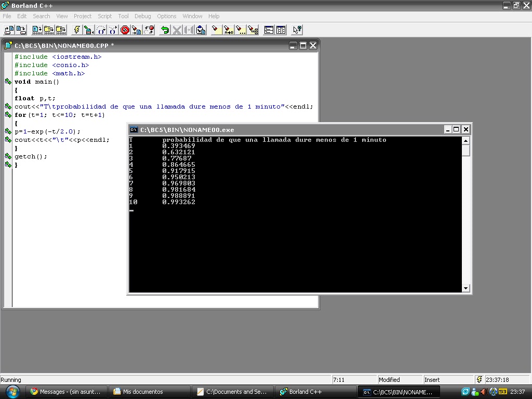Toggle the gutter marker next to the for loop

[7, 115]
